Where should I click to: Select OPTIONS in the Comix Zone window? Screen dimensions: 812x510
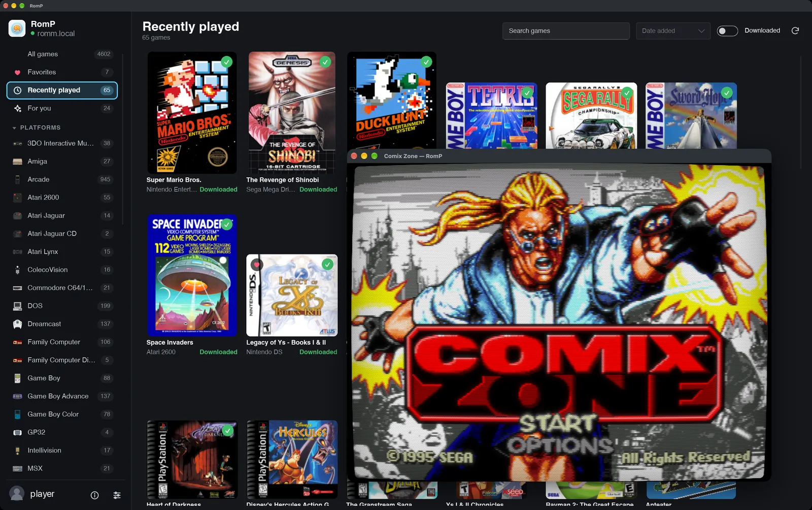click(x=559, y=447)
